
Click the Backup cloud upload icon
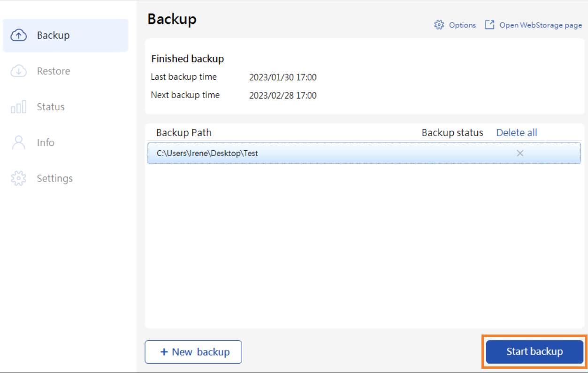point(18,35)
